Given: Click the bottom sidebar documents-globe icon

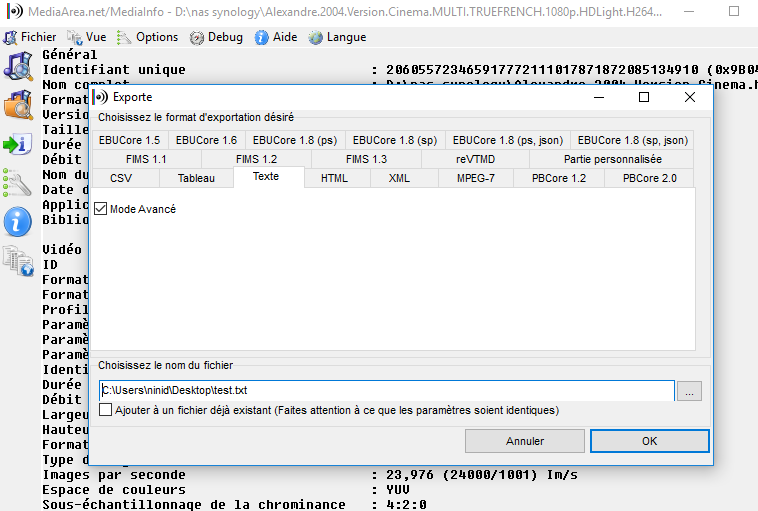Looking at the screenshot, I should coord(18,261).
